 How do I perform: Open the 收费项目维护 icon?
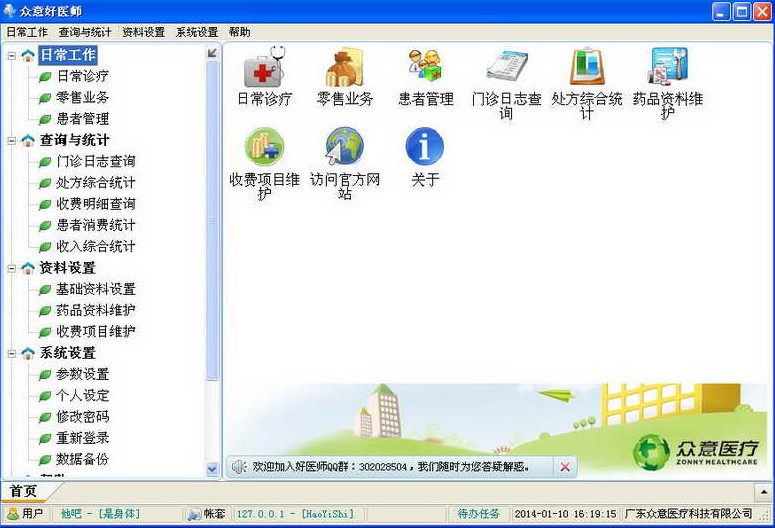click(x=264, y=148)
